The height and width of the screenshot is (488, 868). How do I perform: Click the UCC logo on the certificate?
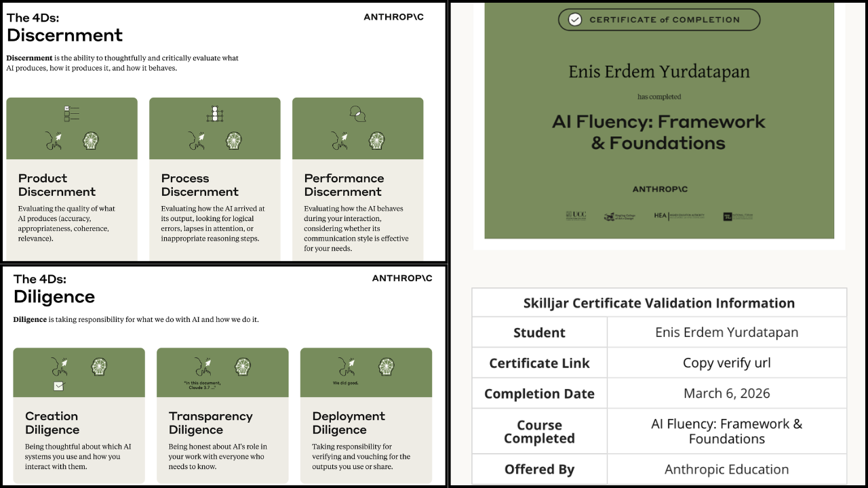click(x=576, y=216)
